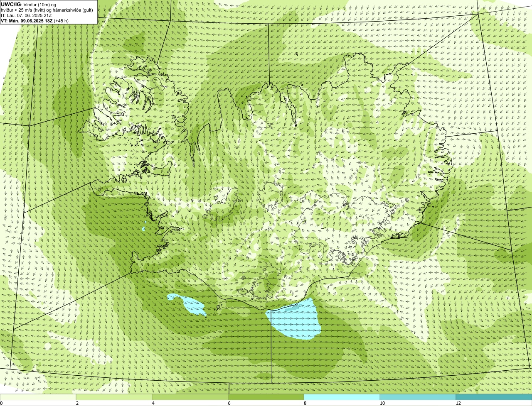This screenshot has height=406, width=532.
Task: Select the palest 0–2 colorbar segment
Action: pos(38,397)
